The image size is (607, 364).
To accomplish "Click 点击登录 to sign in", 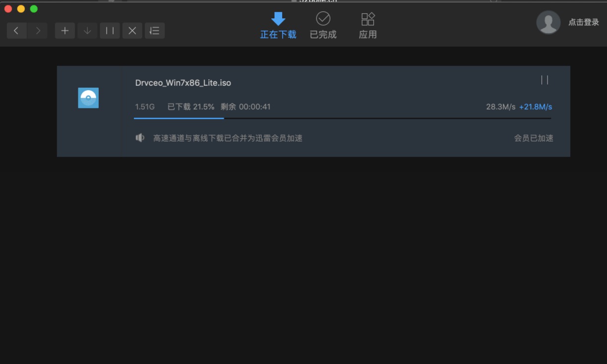I will click(x=584, y=22).
